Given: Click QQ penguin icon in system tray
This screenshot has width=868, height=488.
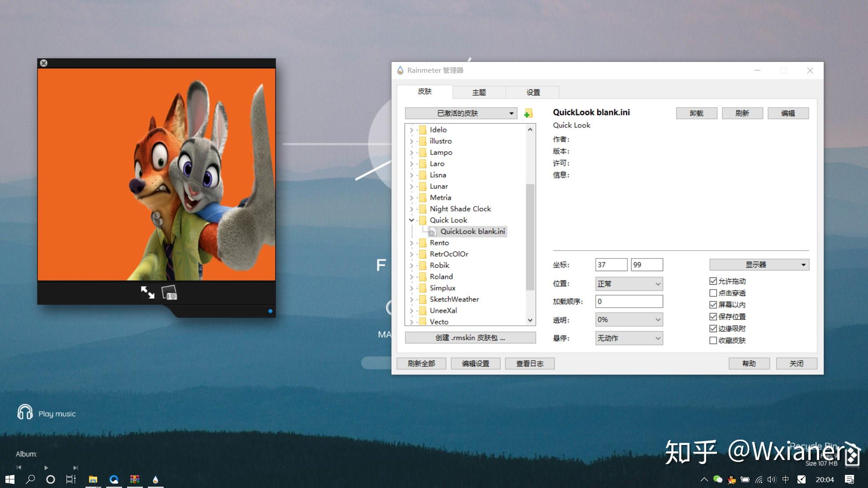Looking at the screenshot, I should (x=731, y=479).
